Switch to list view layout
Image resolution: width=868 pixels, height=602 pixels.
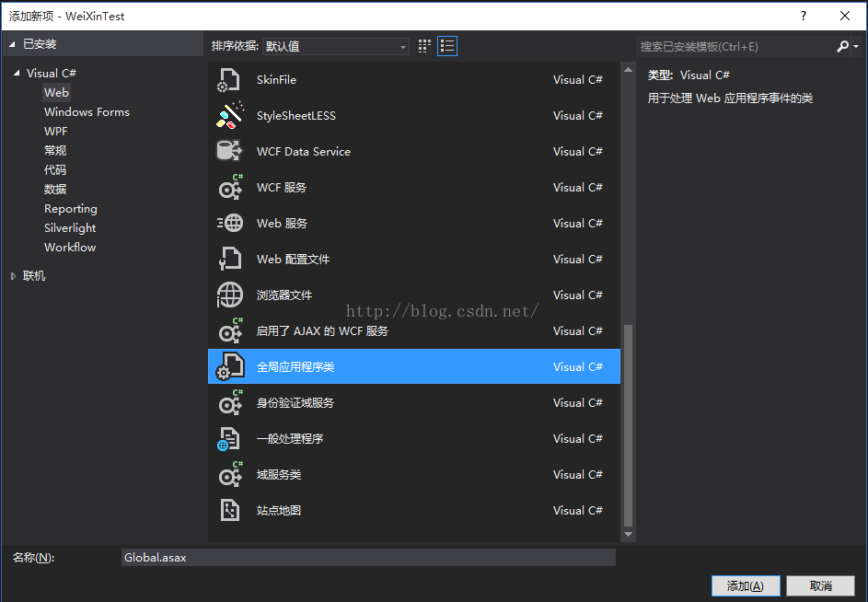[447, 46]
